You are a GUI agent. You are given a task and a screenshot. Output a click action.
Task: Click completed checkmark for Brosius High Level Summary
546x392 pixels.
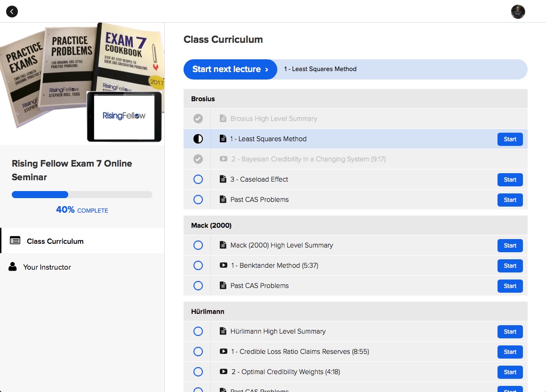point(198,119)
